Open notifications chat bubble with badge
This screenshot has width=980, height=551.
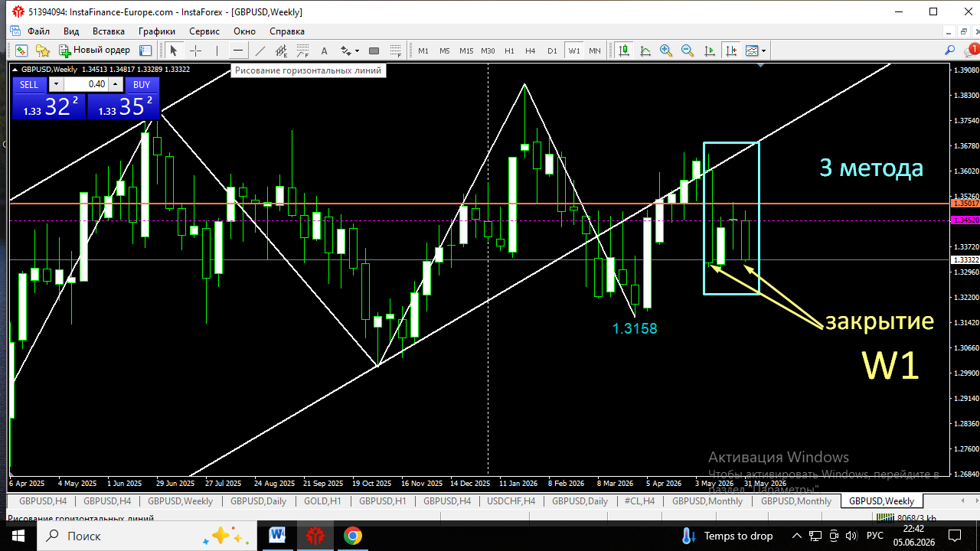tap(970, 51)
